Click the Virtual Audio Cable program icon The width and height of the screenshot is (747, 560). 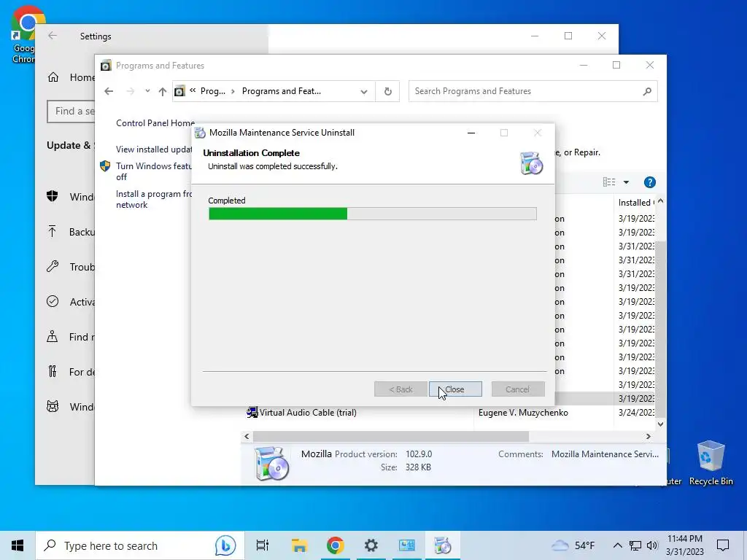[252, 413]
